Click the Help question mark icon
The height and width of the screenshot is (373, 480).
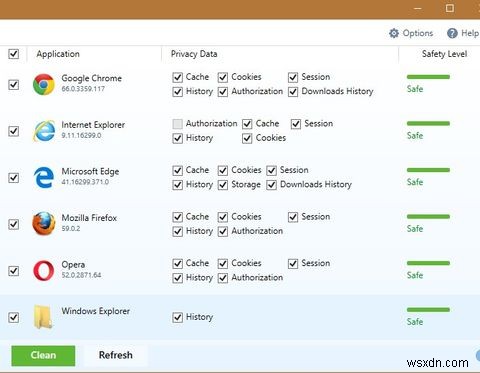[452, 33]
